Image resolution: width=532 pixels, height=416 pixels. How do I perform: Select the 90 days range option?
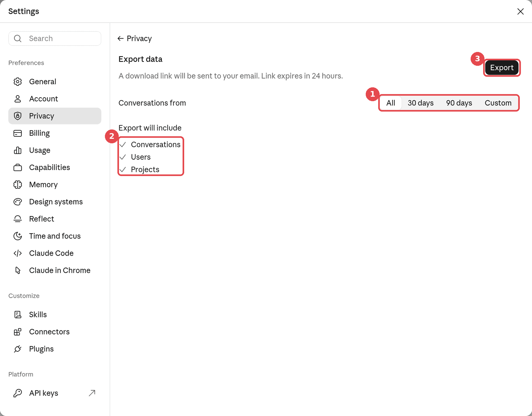point(459,103)
